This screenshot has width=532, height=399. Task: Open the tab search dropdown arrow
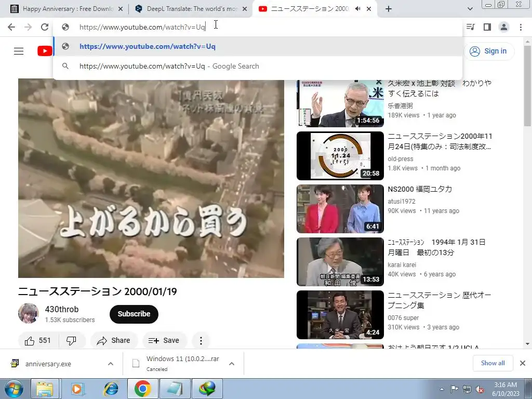click(x=470, y=9)
